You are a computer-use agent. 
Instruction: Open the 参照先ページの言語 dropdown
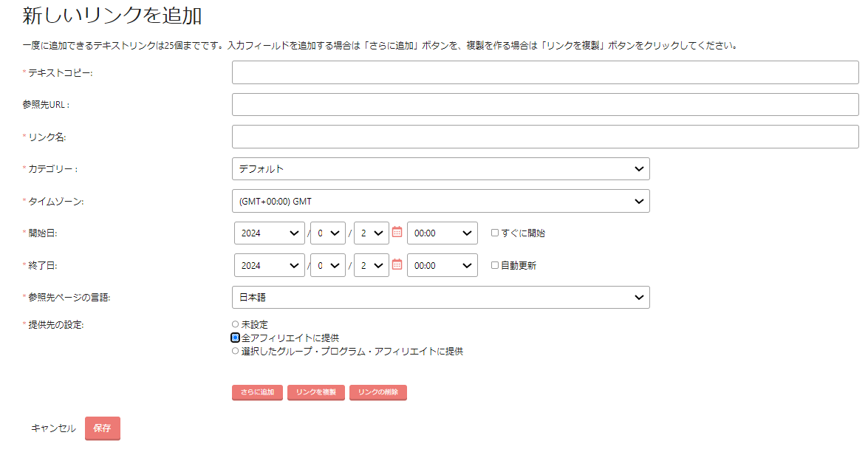[x=440, y=297]
